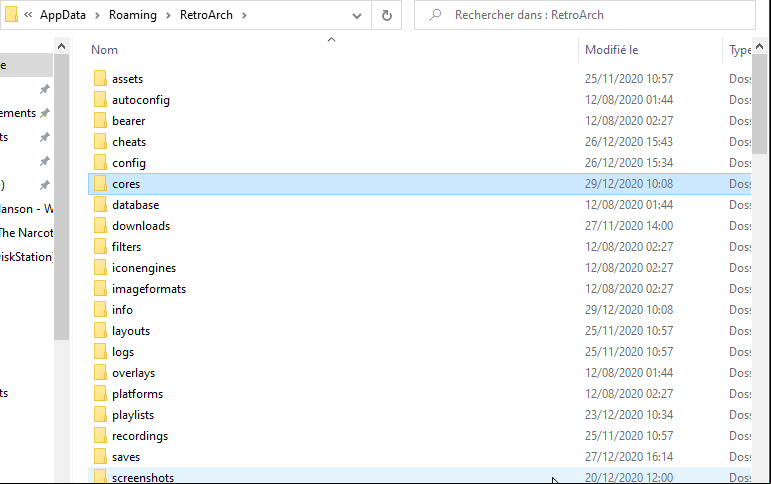Show hidden path segments via double chevron

tap(28, 15)
